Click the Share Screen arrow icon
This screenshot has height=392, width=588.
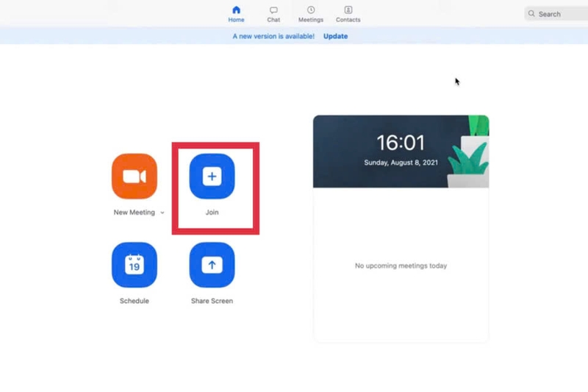point(212,265)
